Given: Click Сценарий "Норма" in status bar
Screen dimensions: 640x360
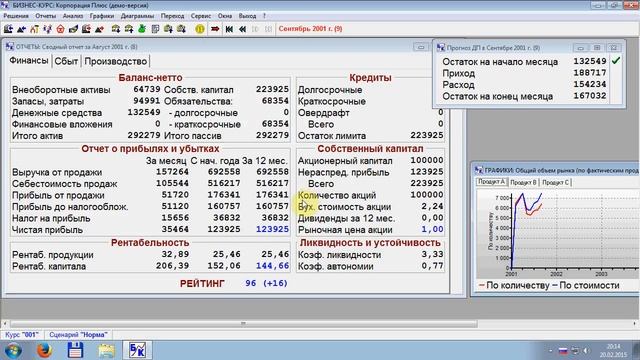Looking at the screenshot, I should click(x=78, y=335).
